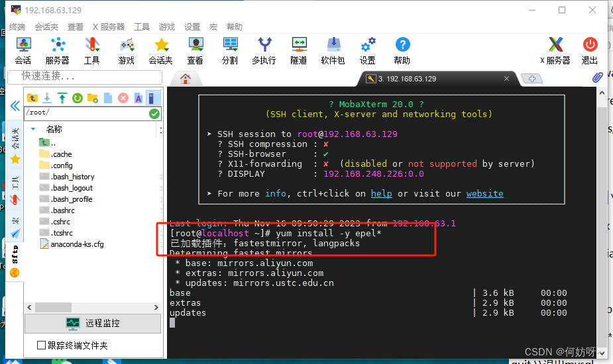Add a new tab with plus button
This screenshot has width=613, height=364.
pyautogui.click(x=532, y=79)
